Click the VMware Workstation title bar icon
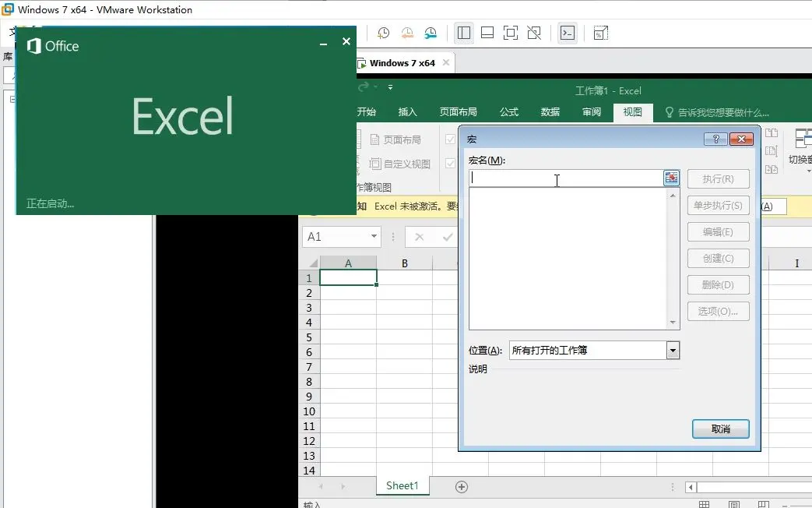Image resolution: width=812 pixels, height=508 pixels. [x=8, y=9]
